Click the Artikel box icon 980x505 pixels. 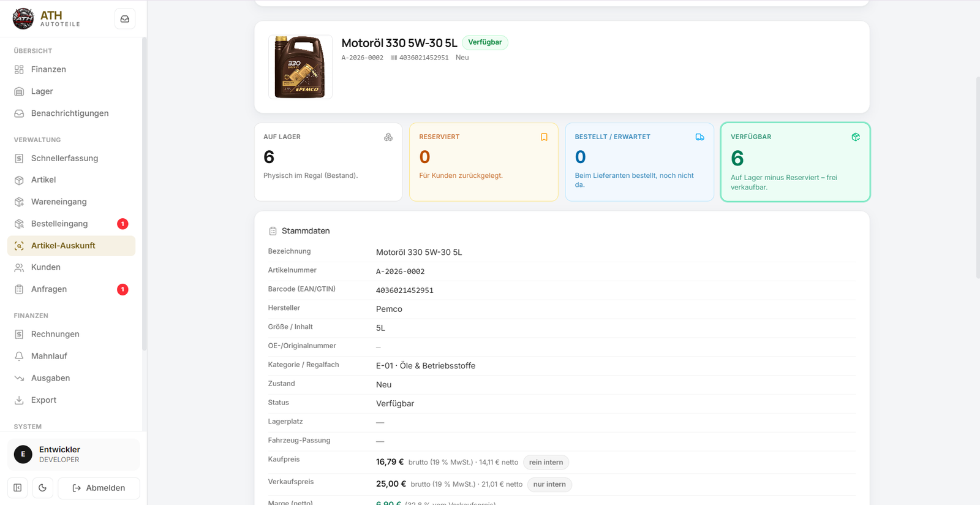coord(19,180)
